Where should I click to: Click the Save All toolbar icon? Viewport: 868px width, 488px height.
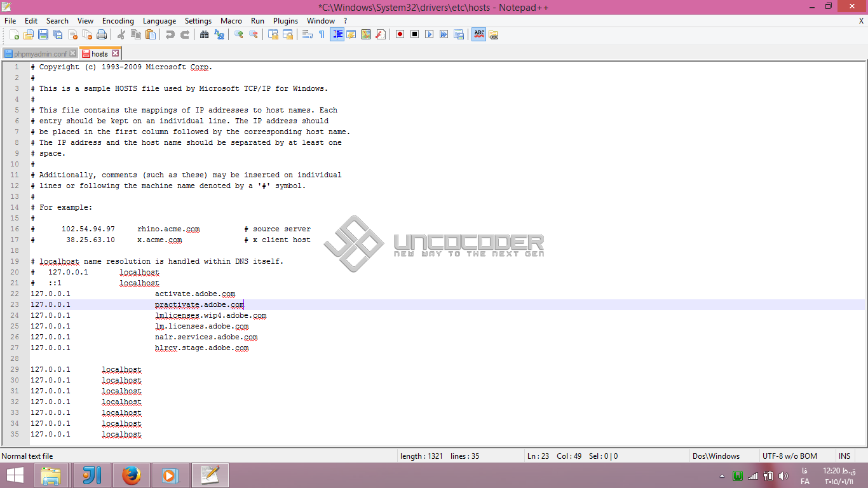click(58, 34)
